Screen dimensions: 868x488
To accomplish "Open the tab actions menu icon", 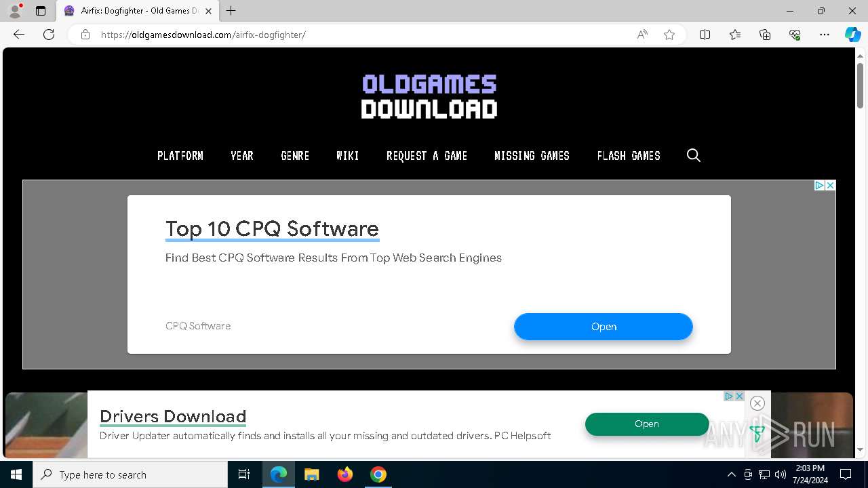I will coord(41,11).
